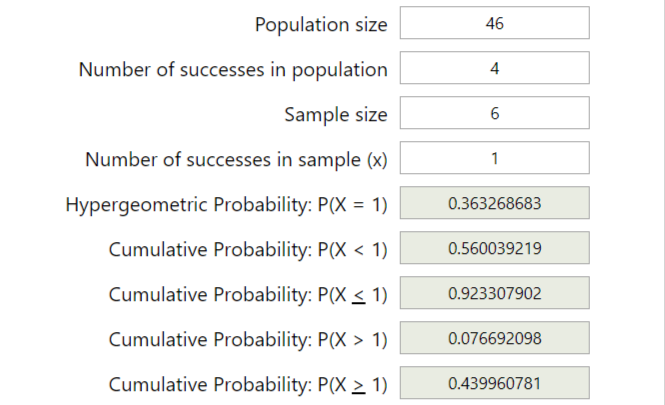
Task: Click the P(X > 1) result showing 0.076692098
Action: coord(494,339)
